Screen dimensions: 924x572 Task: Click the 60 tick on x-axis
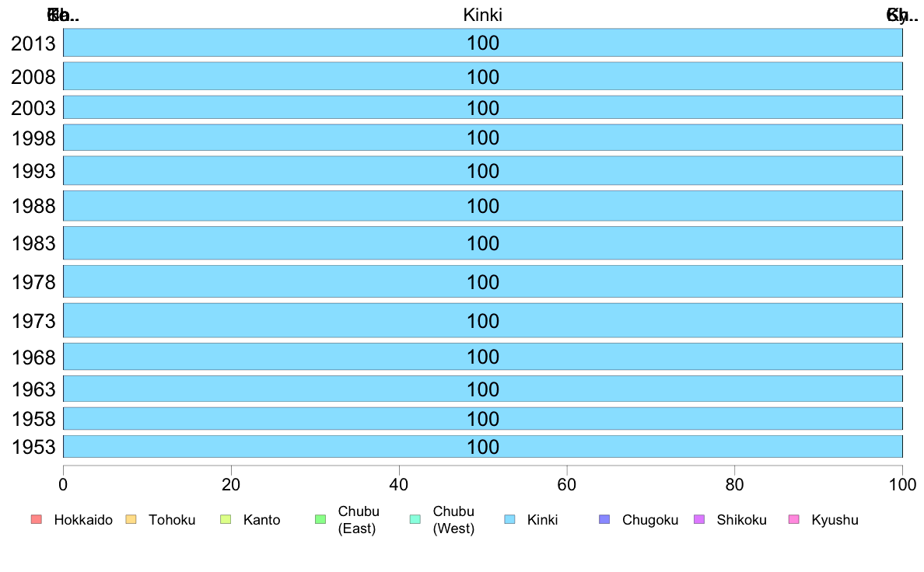(x=567, y=485)
